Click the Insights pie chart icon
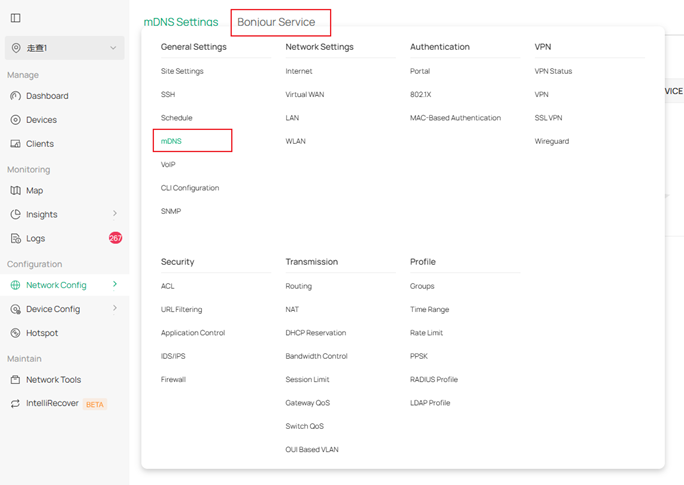The height and width of the screenshot is (485, 684). pos(15,215)
